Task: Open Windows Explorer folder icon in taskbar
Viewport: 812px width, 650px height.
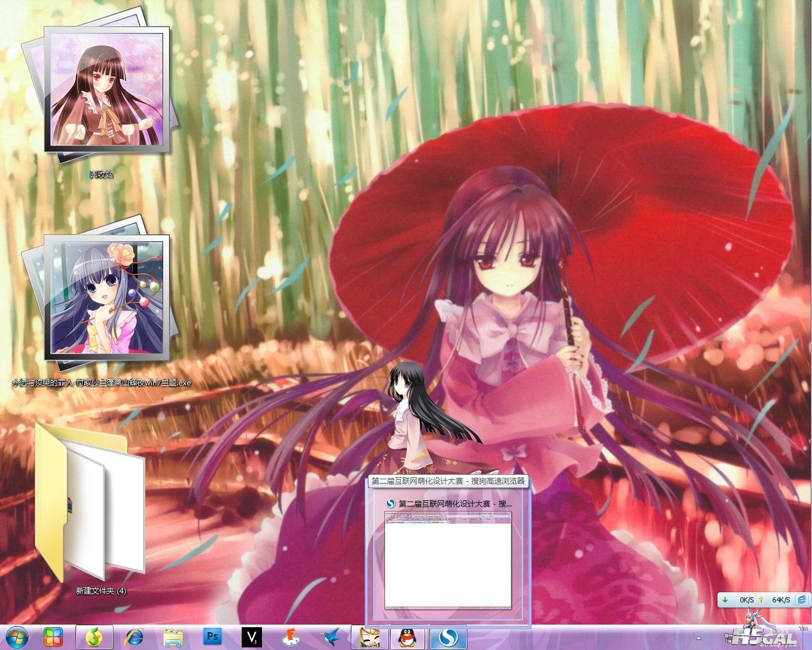Action: 173,637
